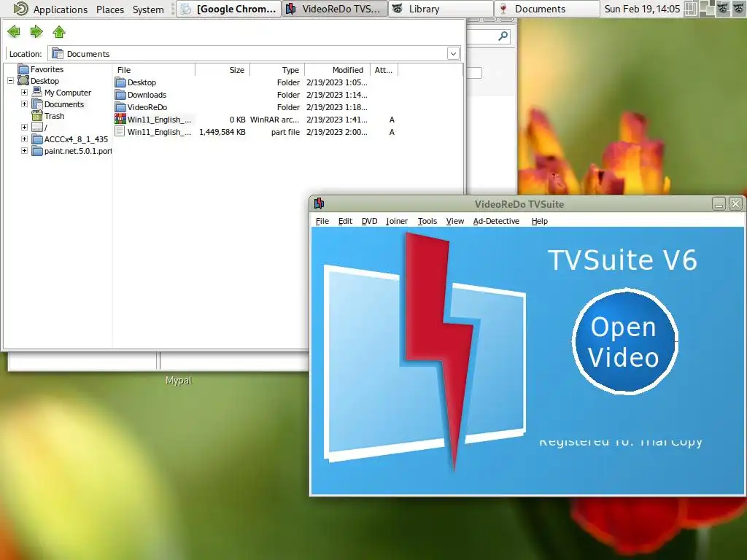Open the Help menu in VideoReDo

539,221
